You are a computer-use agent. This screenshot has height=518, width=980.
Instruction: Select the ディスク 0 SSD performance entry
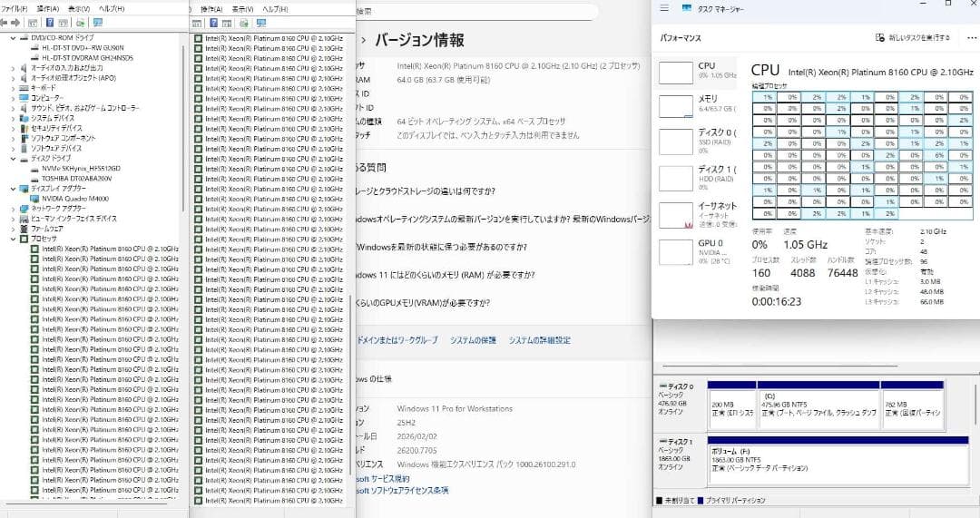[699, 142]
